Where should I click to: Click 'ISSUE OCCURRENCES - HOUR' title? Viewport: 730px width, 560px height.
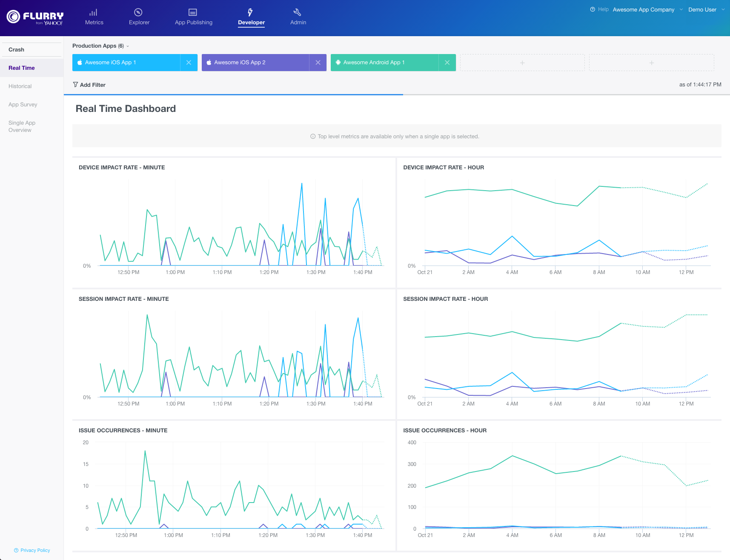coord(445,431)
